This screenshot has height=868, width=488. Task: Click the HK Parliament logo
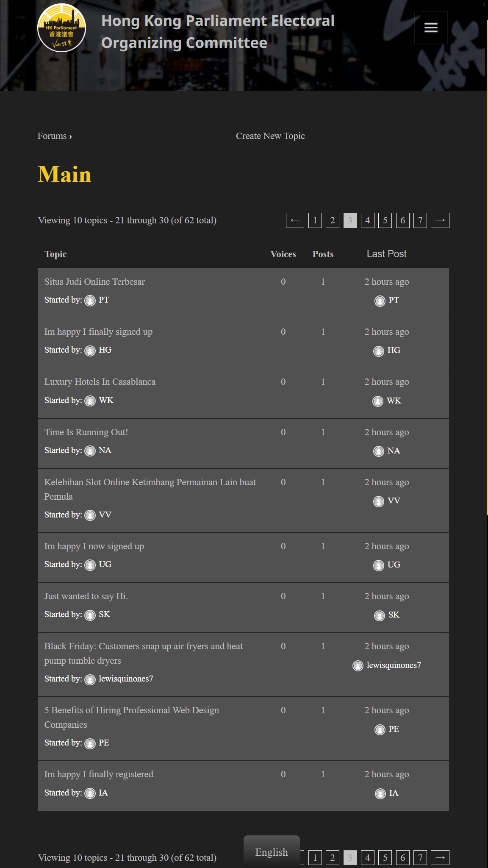tap(62, 28)
